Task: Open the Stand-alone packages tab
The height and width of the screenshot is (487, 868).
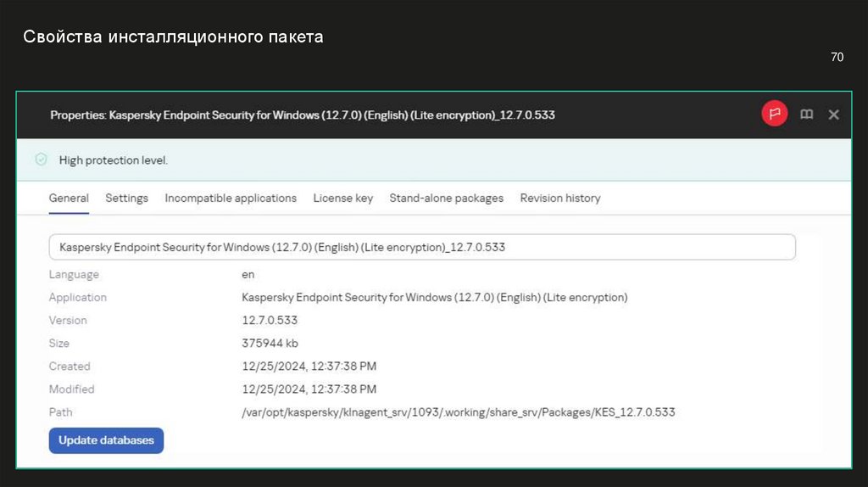Action: tap(446, 198)
